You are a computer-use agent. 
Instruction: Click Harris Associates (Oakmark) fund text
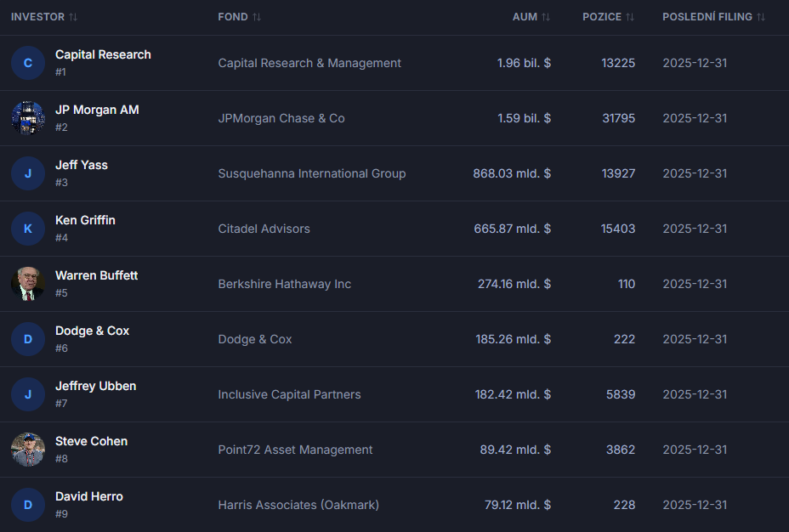click(x=298, y=505)
